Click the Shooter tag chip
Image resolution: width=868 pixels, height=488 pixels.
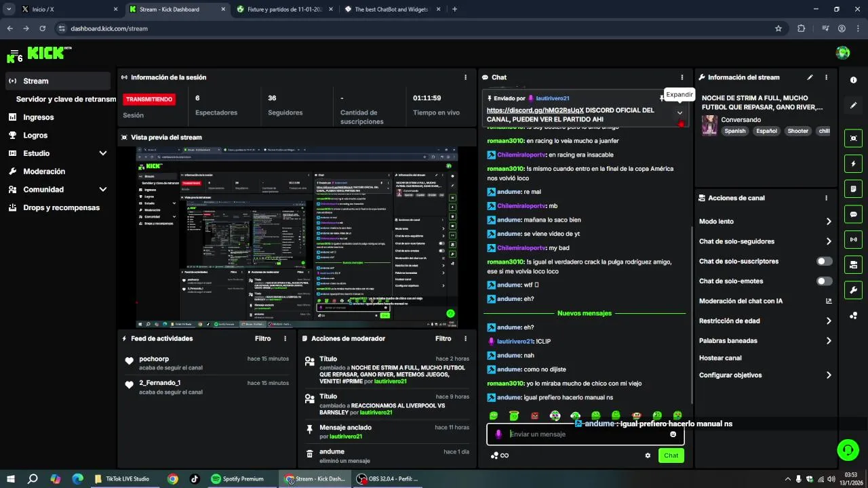797,131
